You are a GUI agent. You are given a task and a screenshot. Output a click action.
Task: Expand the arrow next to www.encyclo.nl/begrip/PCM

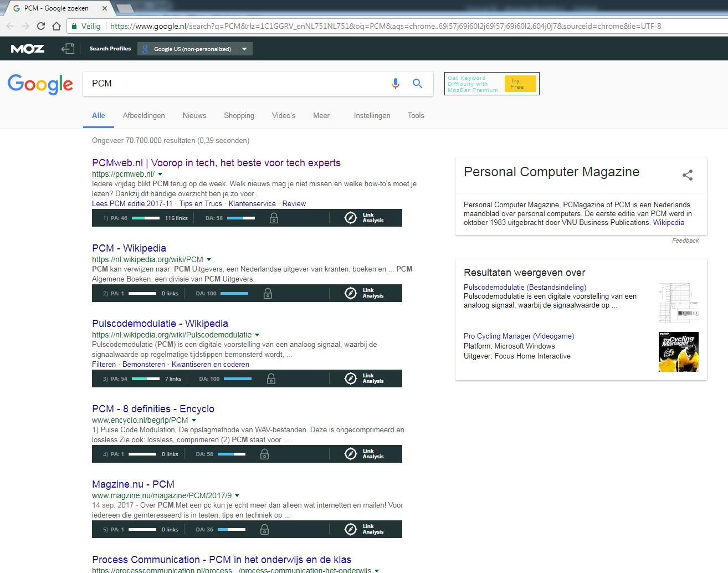point(193,421)
